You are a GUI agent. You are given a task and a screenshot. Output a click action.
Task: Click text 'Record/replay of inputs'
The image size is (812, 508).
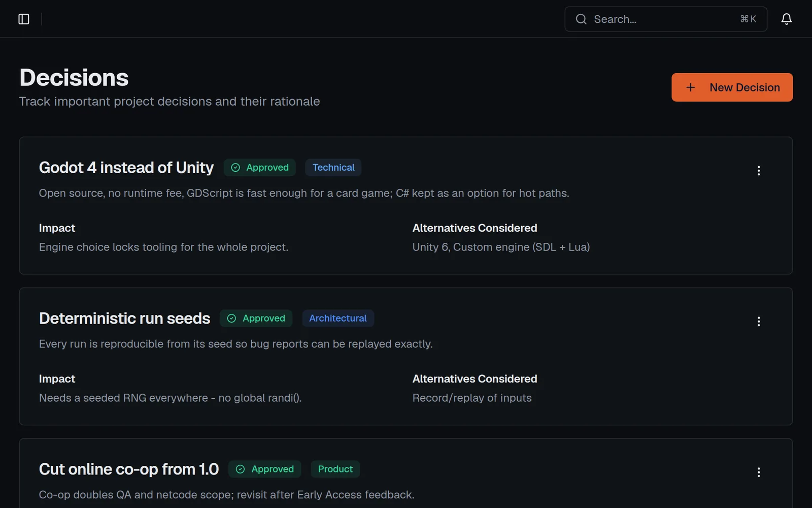coord(472,398)
